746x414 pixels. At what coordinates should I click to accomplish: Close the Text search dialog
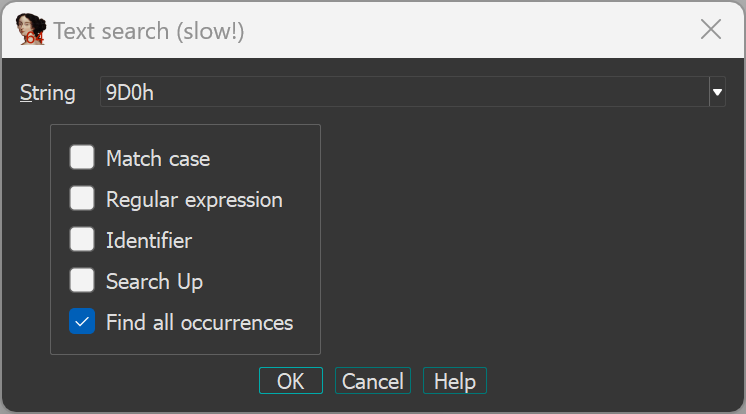[x=711, y=30]
